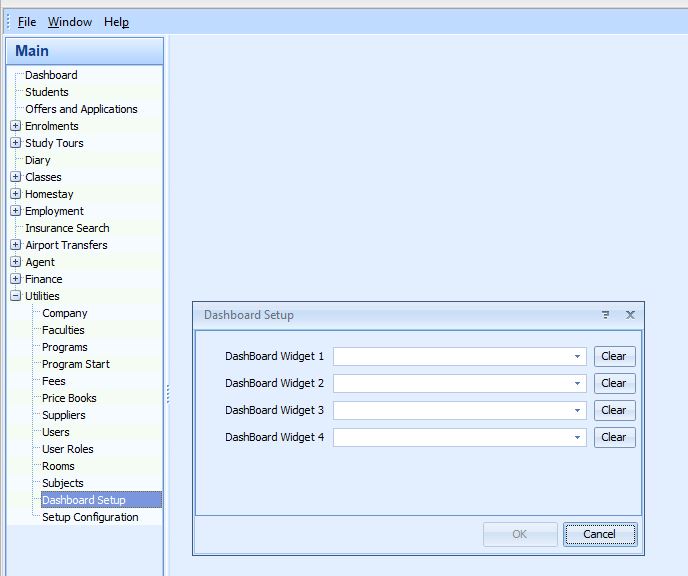The width and height of the screenshot is (688, 576).
Task: Open the DashBoard Widget 1 dropdown
Action: tap(578, 356)
